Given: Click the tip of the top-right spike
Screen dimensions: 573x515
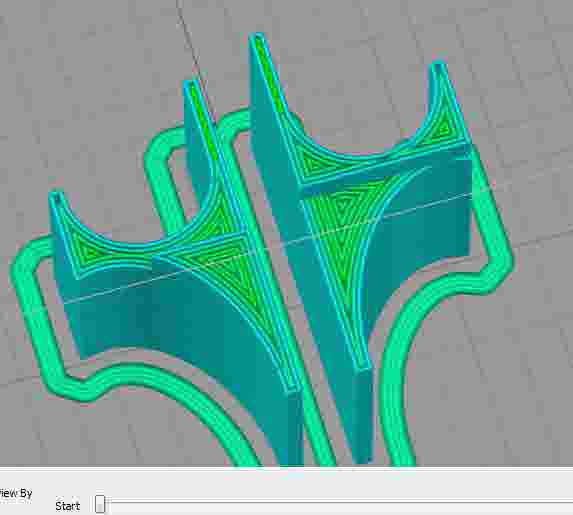Looking at the screenshot, I should [439, 67].
